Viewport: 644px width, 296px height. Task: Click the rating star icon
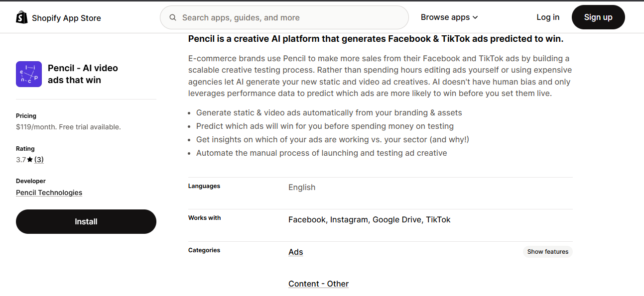[30, 160]
